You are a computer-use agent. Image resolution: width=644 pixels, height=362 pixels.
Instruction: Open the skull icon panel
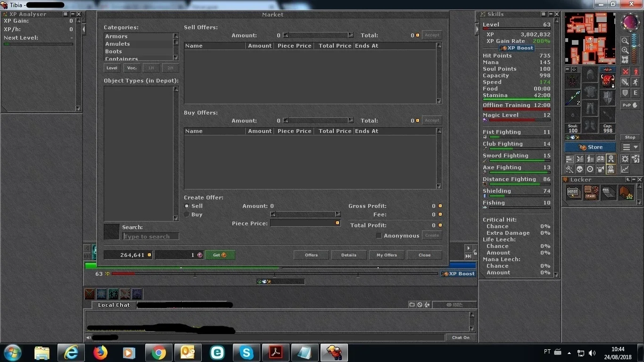click(579, 169)
